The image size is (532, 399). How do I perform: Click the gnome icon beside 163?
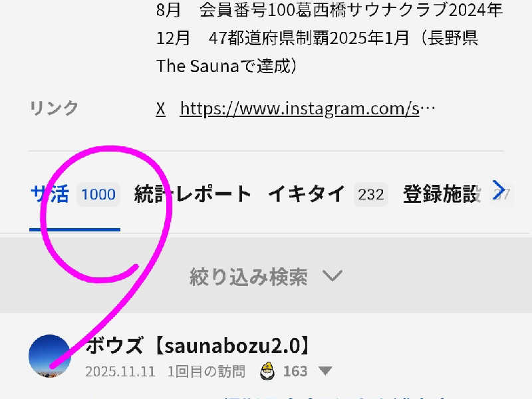point(268,371)
